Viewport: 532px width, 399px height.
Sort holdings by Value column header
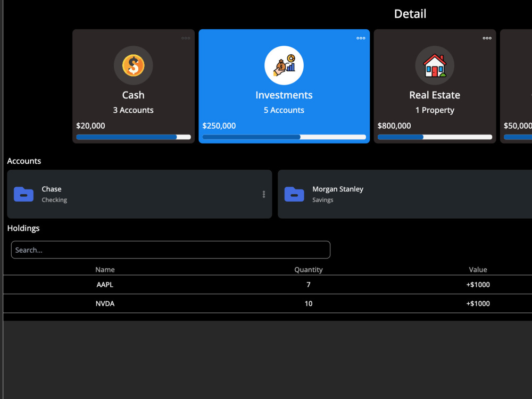[x=478, y=269]
